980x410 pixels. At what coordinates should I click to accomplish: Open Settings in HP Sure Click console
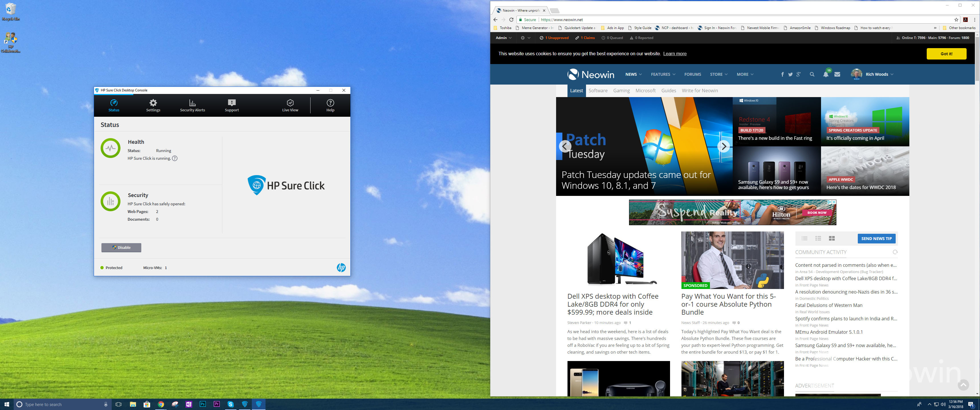pyautogui.click(x=153, y=105)
